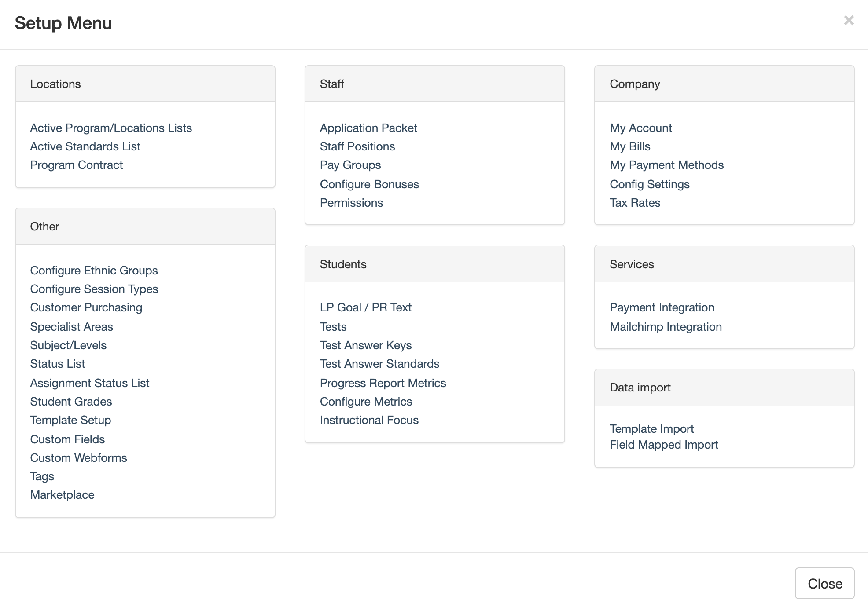Open Field Mapped Import
868x607 pixels.
[x=663, y=445]
